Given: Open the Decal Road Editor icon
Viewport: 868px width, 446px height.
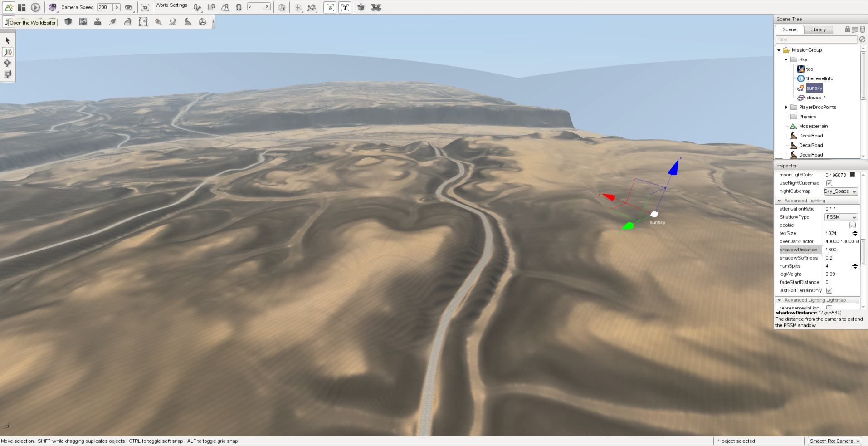Looking at the screenshot, I should click(188, 22).
